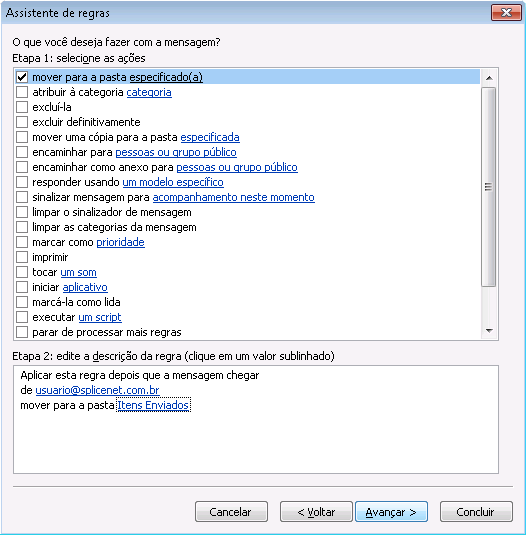Click the 'um script' link

point(100,317)
